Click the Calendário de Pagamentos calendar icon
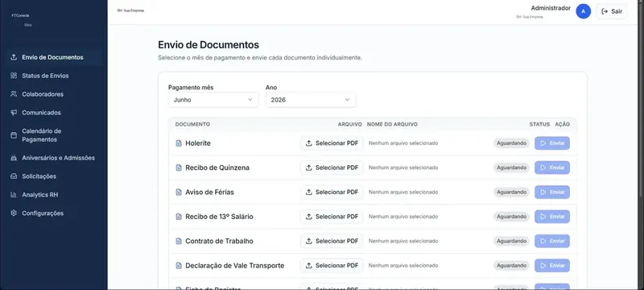644x290 pixels. click(x=14, y=135)
